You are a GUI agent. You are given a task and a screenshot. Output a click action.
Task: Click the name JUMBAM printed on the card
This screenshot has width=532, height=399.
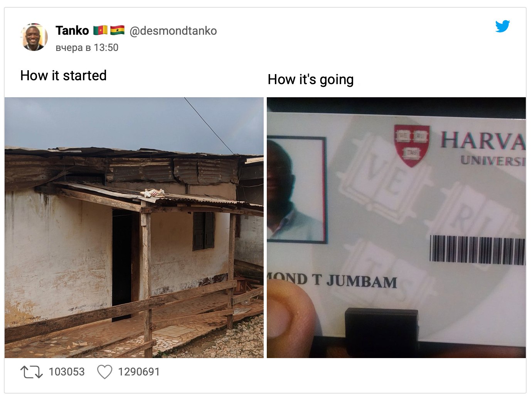362,281
